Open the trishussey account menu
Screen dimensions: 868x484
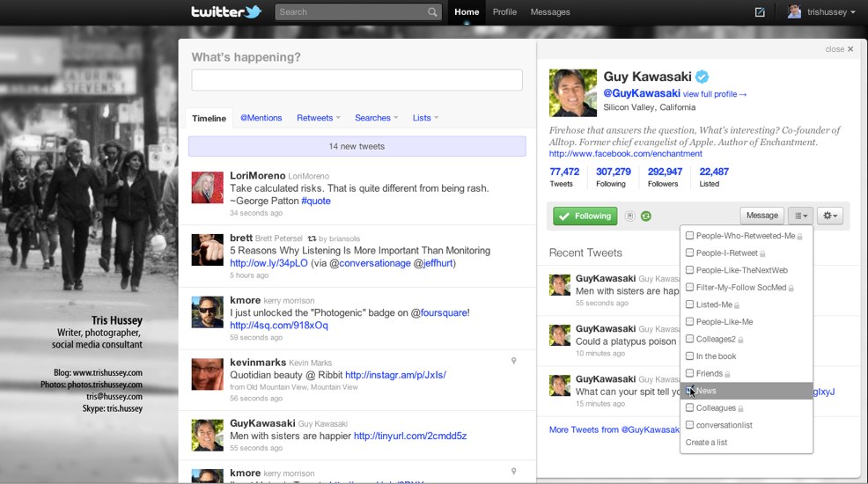tap(822, 12)
